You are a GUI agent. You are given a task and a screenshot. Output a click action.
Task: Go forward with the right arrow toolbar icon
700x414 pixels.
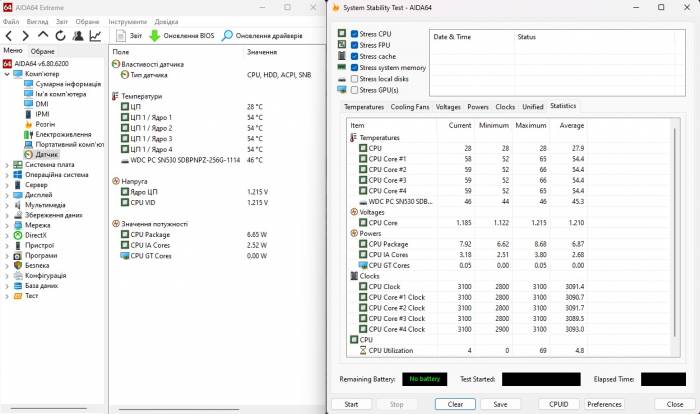pyautogui.click(x=25, y=36)
